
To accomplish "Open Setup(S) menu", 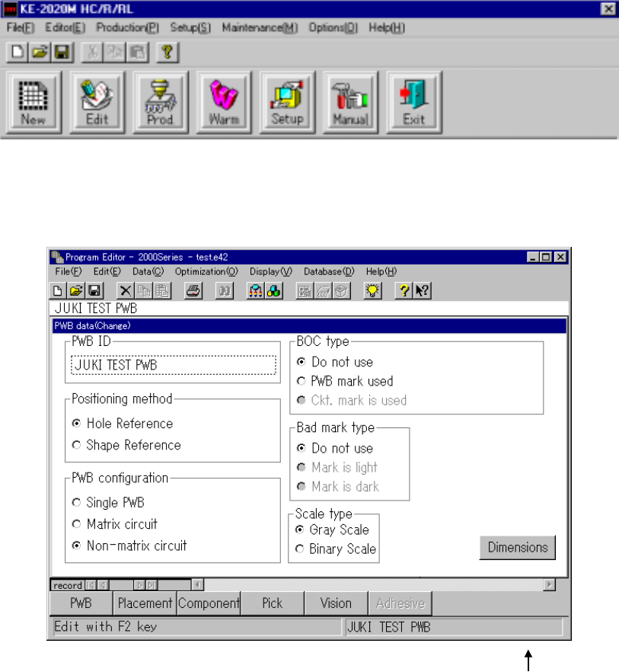I will [x=190, y=28].
